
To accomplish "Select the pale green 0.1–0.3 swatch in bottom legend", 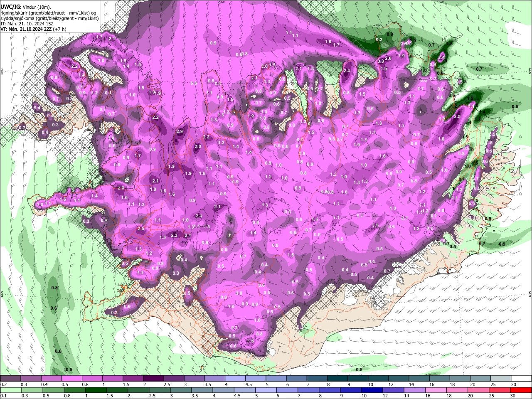I will coord(11,390).
